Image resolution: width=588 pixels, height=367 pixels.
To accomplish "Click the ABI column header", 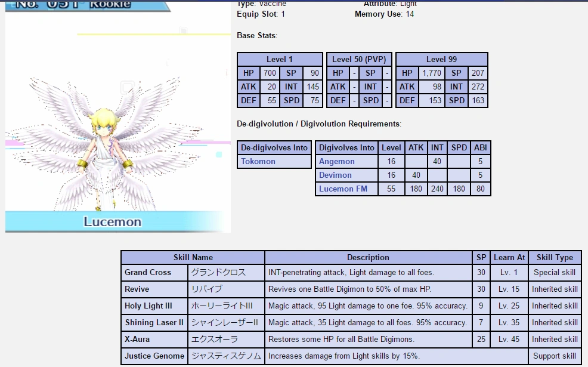I will [x=481, y=148].
